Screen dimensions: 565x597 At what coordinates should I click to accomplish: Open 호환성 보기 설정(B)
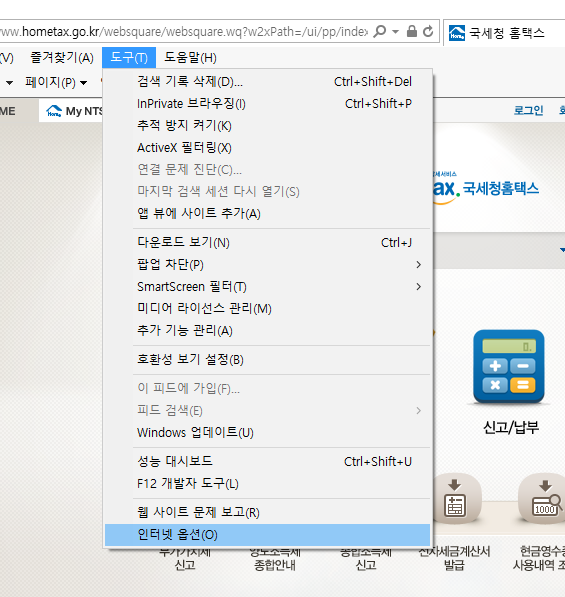click(x=268, y=359)
